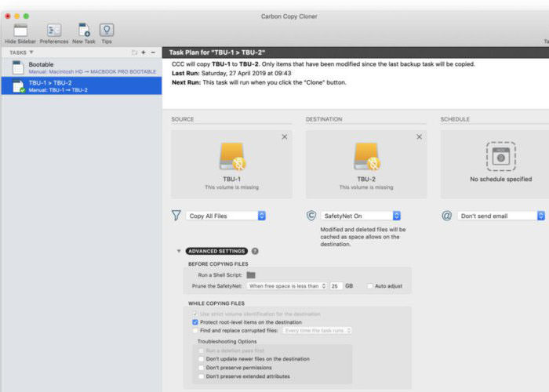Enable Don't preserve extended attributes
Image resolution: width=549 pixels, height=392 pixels.
pos(201,376)
